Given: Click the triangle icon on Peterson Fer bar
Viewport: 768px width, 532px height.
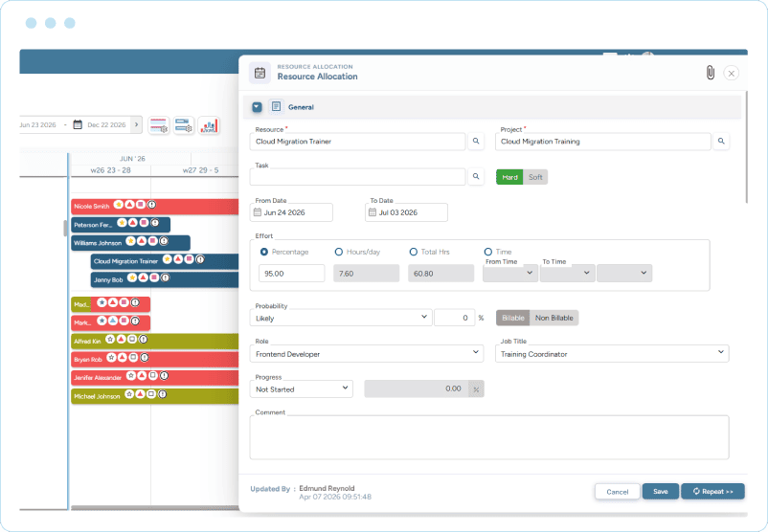Looking at the screenshot, I should click(x=133, y=223).
